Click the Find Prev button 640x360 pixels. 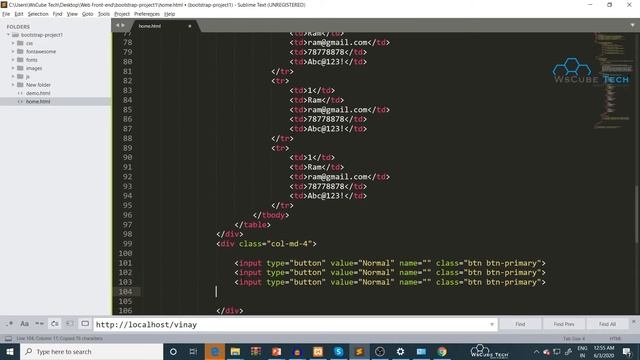coord(564,324)
